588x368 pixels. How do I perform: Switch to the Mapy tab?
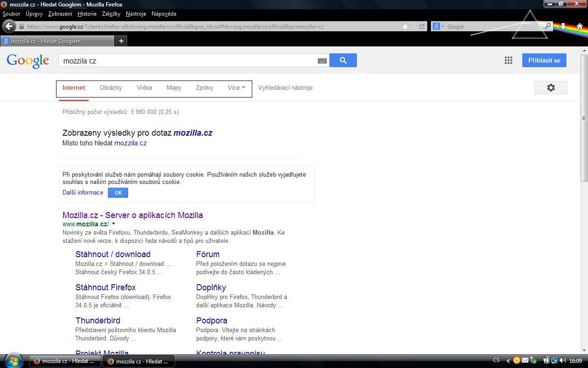pyautogui.click(x=174, y=87)
